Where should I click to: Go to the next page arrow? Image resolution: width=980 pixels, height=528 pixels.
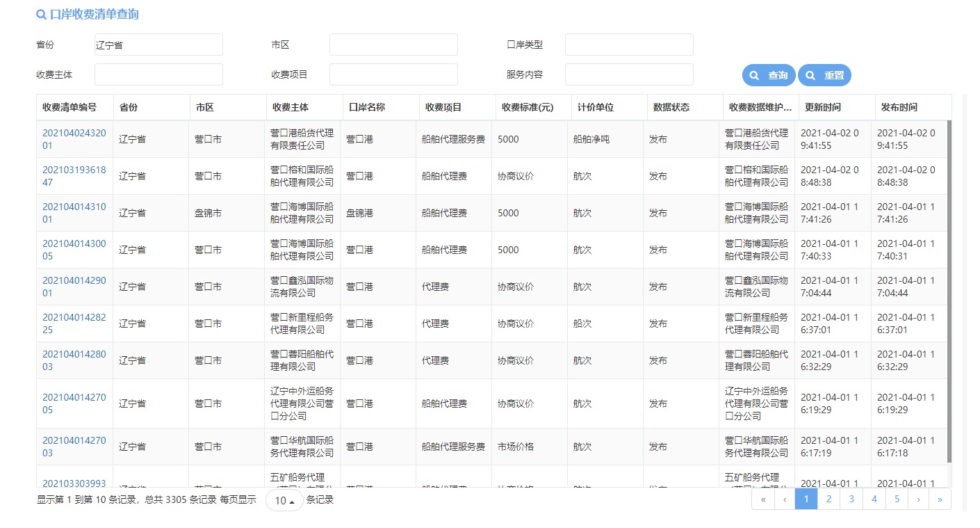(918, 499)
